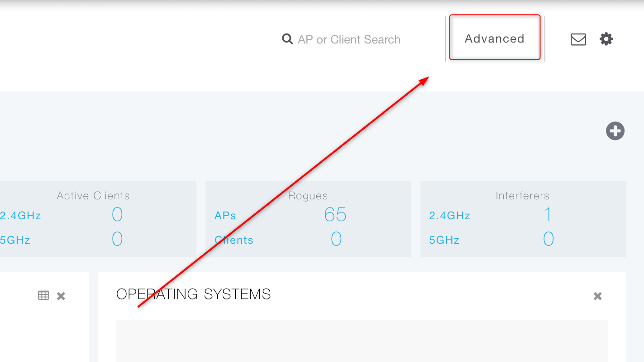The height and width of the screenshot is (362, 644).
Task: Open the mail envelope icon
Action: (x=578, y=39)
